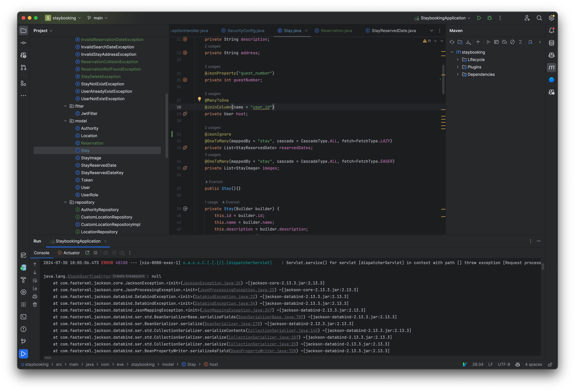The image size is (575, 392).
Task: Open the JacksonException.java:26 stack trace link
Action: pyautogui.click(x=212, y=283)
